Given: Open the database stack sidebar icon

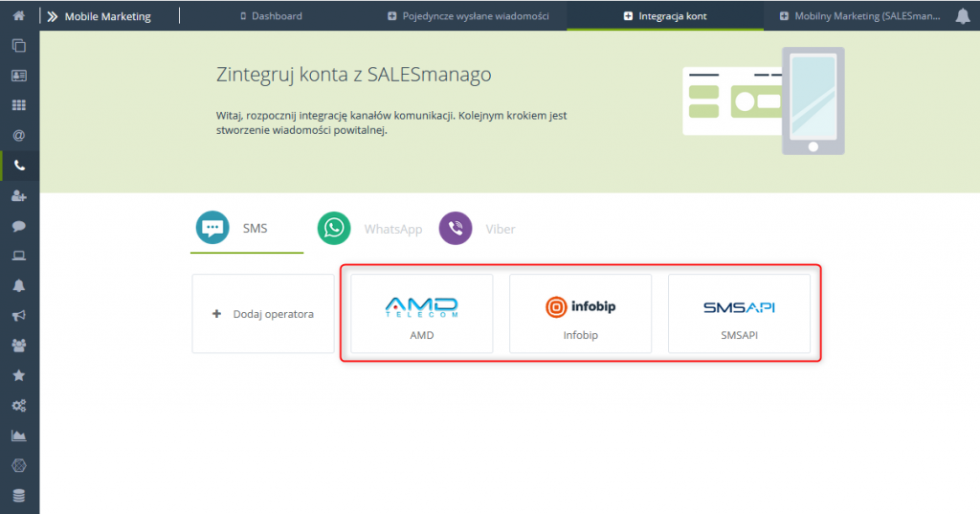Looking at the screenshot, I should tap(19, 495).
